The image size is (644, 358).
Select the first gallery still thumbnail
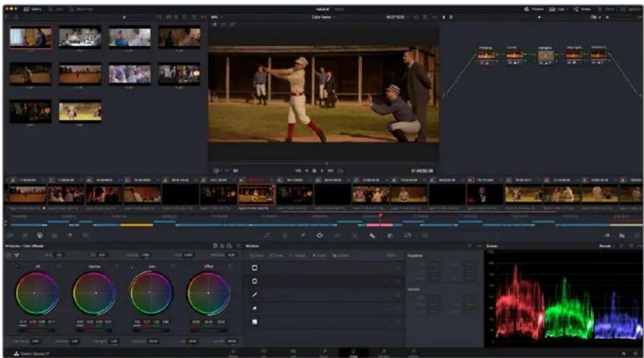(x=31, y=37)
